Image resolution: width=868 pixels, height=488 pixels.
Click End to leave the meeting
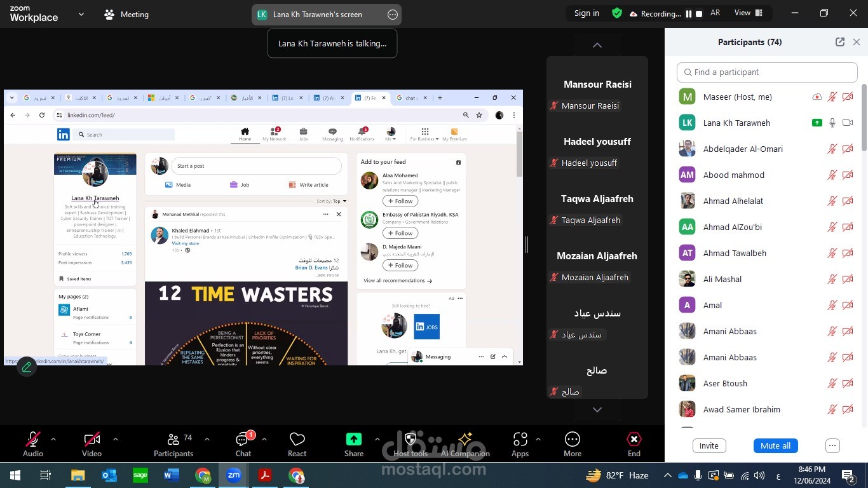634,445
